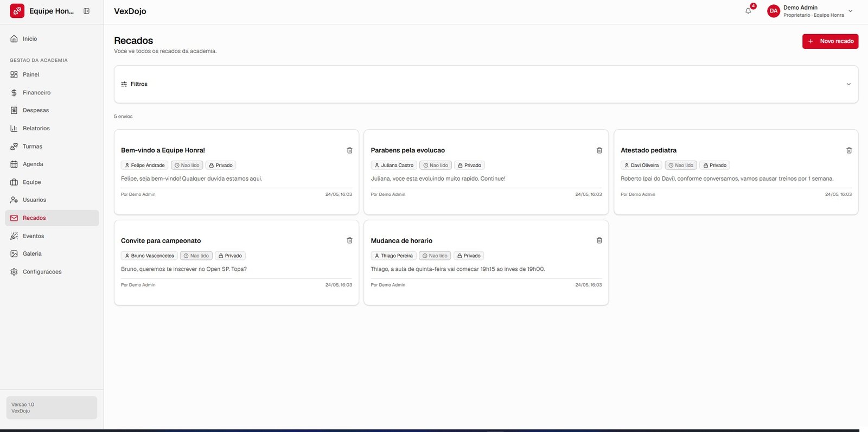Delete the Bem-vindo a Equipe Honra recado
Screen dimensions: 868x432
tap(349, 150)
